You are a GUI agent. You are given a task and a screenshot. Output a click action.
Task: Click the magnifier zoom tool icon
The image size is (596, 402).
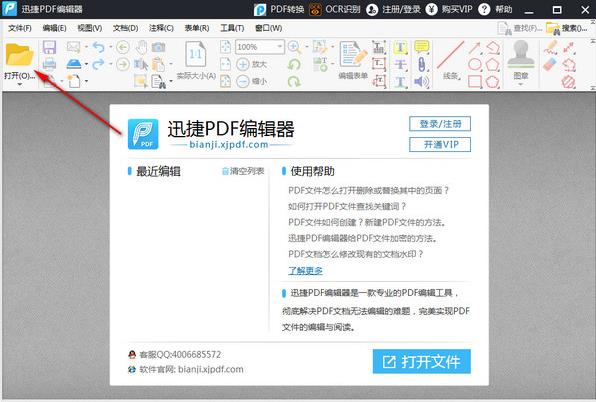pyautogui.click(x=294, y=47)
